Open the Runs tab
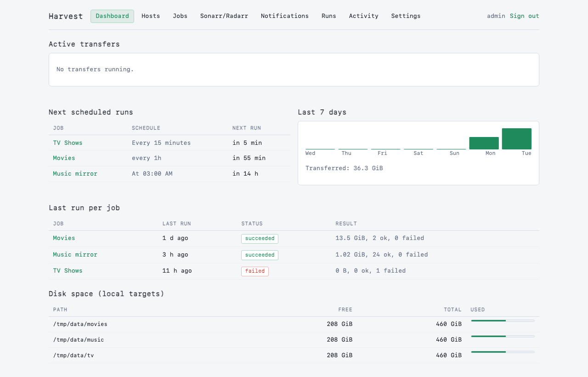Viewport: 588px width, 377px height. point(329,16)
